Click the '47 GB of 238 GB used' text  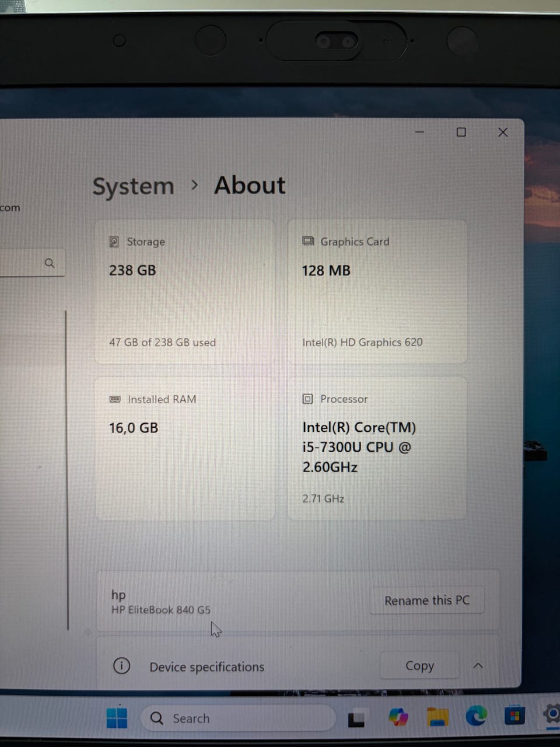click(163, 343)
